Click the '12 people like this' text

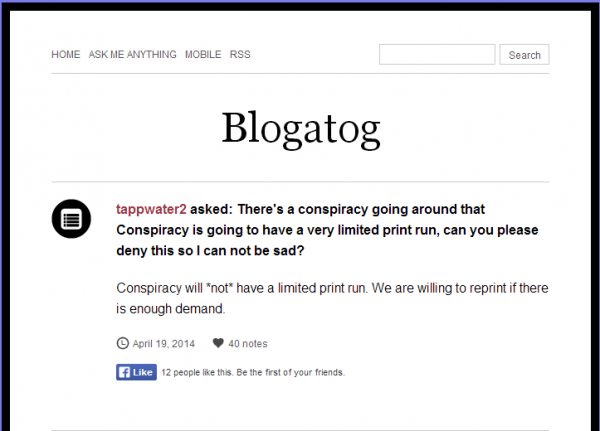[x=197, y=372]
